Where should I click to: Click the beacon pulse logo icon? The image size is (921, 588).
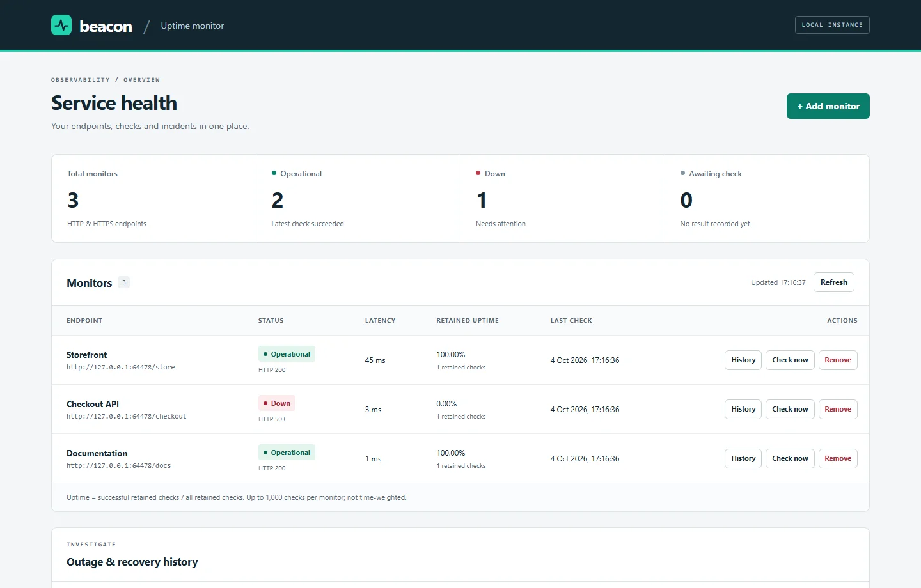[x=61, y=25]
